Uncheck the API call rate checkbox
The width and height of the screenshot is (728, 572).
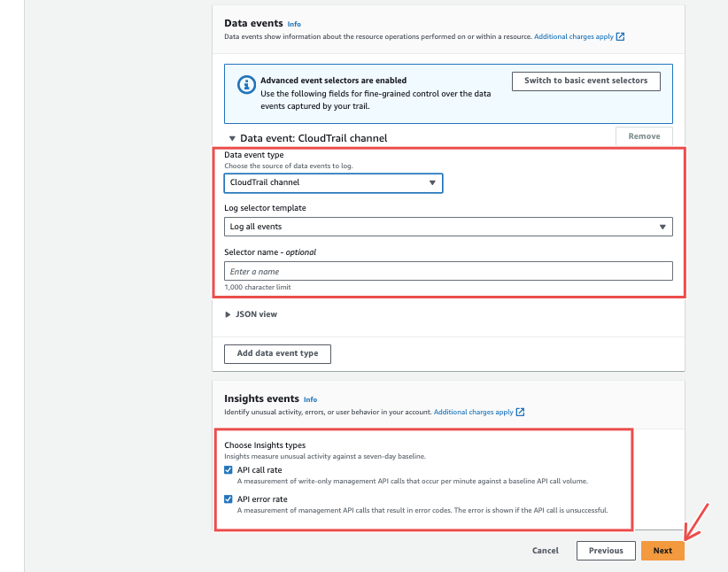coord(229,470)
